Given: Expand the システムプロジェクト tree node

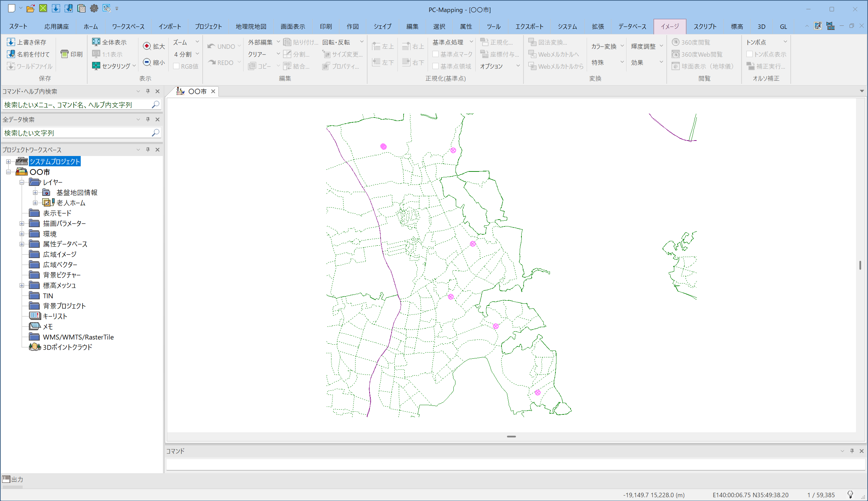Looking at the screenshot, I should pyautogui.click(x=9, y=162).
